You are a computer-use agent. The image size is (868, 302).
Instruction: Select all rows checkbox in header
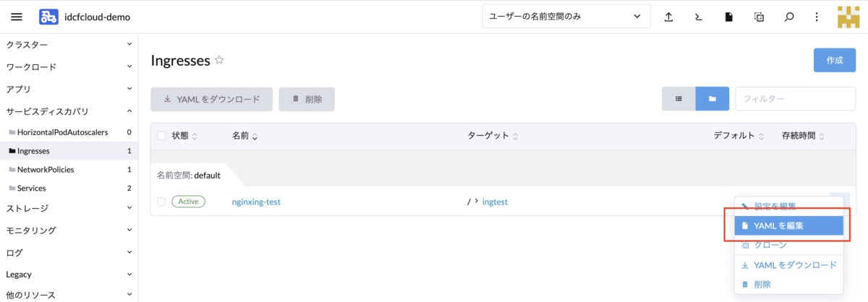coord(161,136)
